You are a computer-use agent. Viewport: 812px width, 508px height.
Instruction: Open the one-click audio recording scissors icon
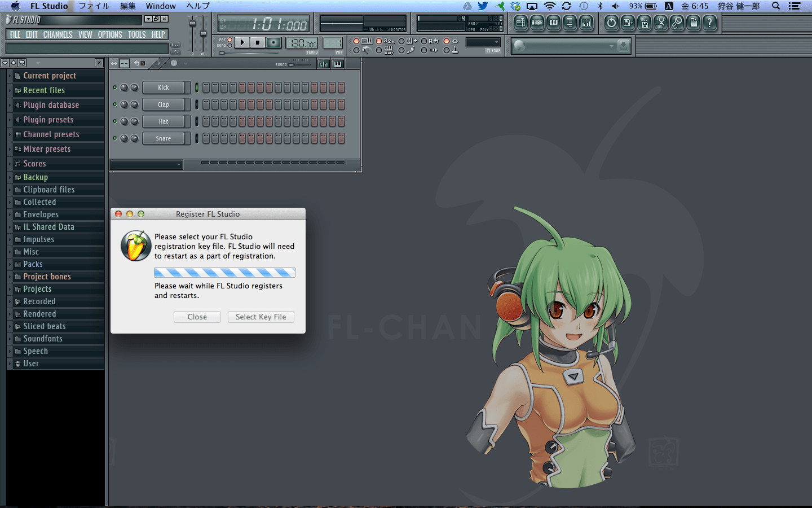click(660, 23)
